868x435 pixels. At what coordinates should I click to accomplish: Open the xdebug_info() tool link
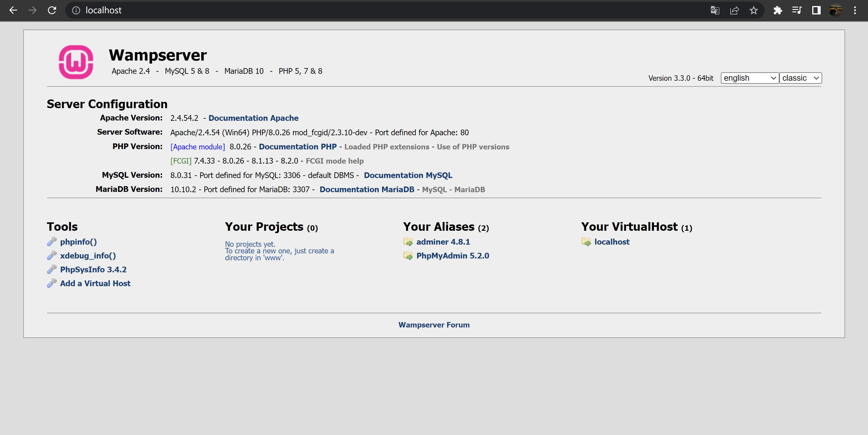tap(88, 255)
